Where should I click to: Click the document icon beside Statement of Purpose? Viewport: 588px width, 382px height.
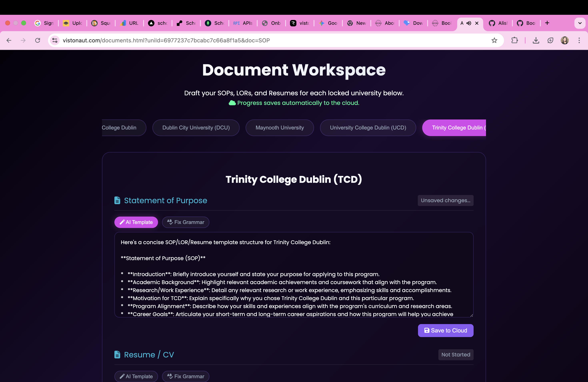coord(117,200)
